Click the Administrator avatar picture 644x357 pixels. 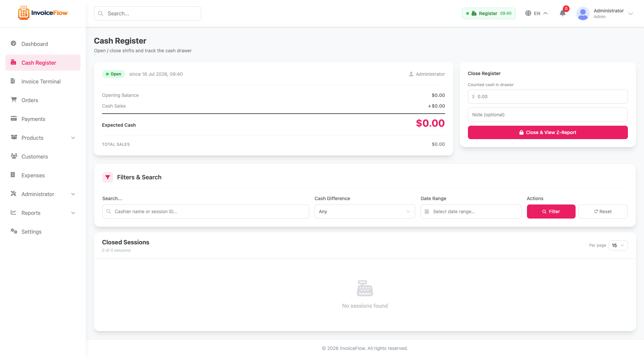(x=583, y=13)
